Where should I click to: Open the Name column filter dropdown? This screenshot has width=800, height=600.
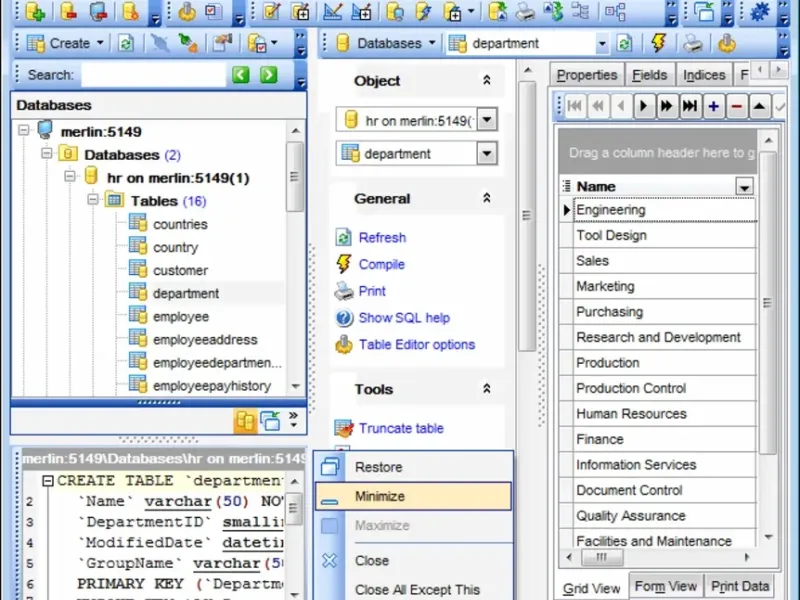[744, 186]
